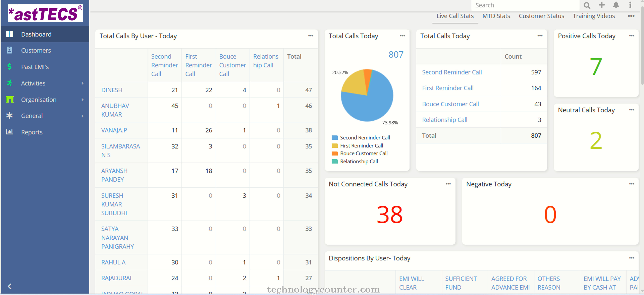Open the Reports bar chart icon
The height and width of the screenshot is (295, 644).
click(x=9, y=132)
